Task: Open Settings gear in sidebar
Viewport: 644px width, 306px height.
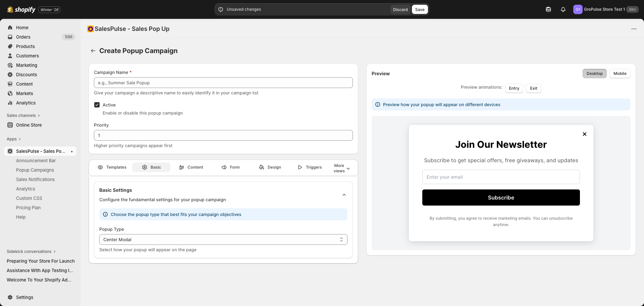Action: tap(10, 297)
